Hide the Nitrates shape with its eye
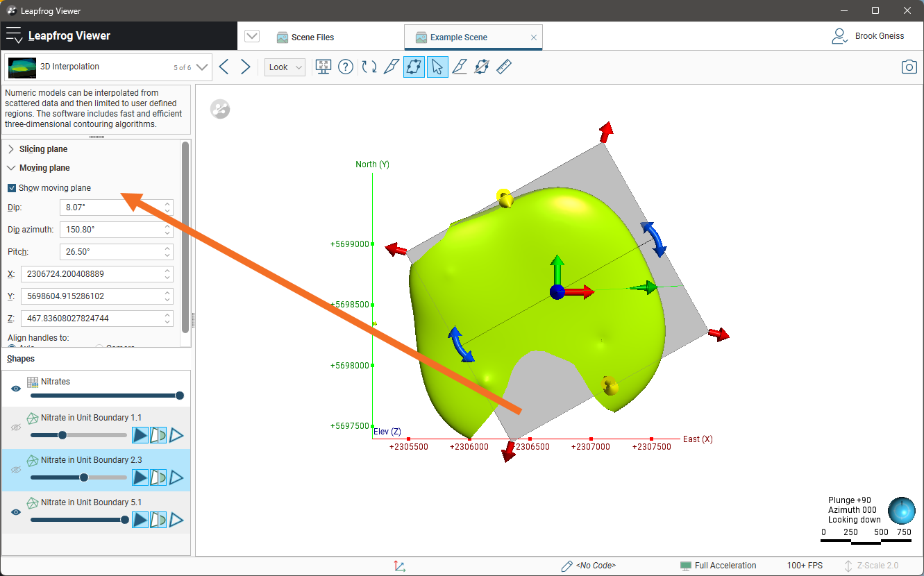Viewport: 924px width, 576px height. [16, 389]
